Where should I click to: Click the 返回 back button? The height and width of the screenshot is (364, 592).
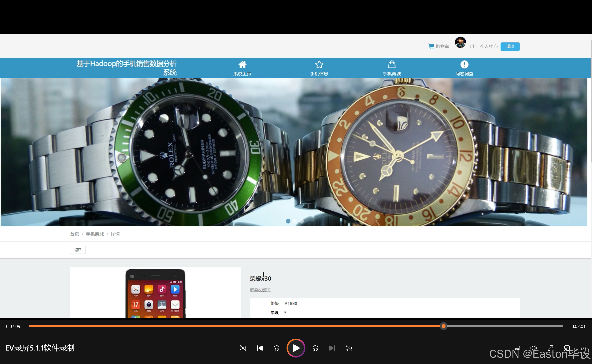tap(78, 250)
